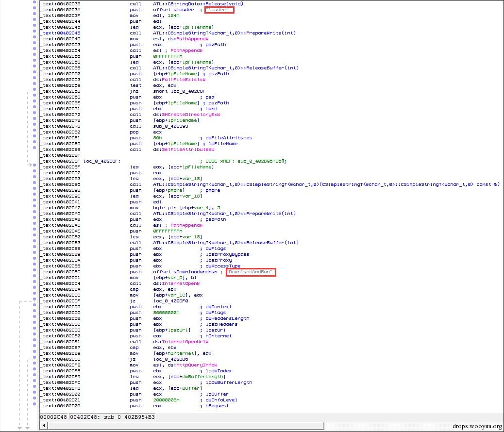Follow the ds:SHCreateDirectoryExW call
The width and height of the screenshot is (504, 432).
186,115
